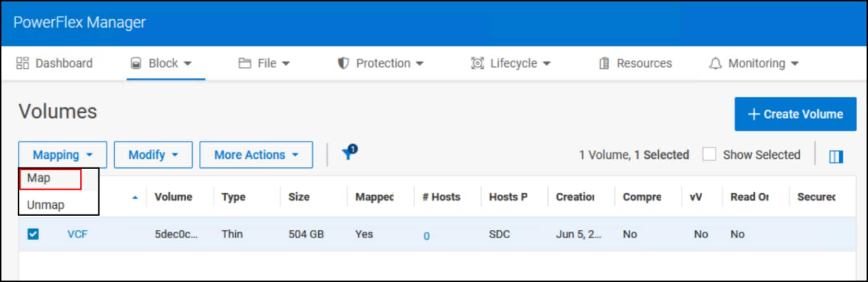Viewport: 868px width, 282px height.
Task: Open the Resources tab
Action: click(635, 63)
